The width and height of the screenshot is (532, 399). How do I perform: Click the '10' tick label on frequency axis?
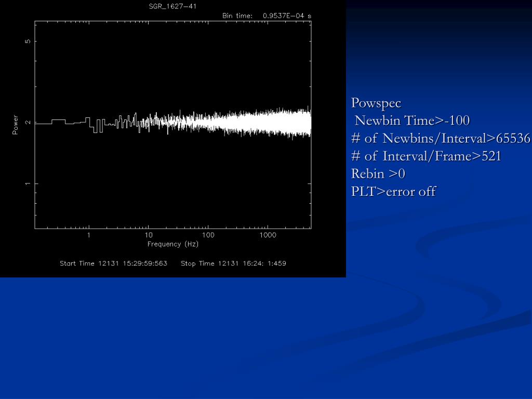pyautogui.click(x=148, y=235)
